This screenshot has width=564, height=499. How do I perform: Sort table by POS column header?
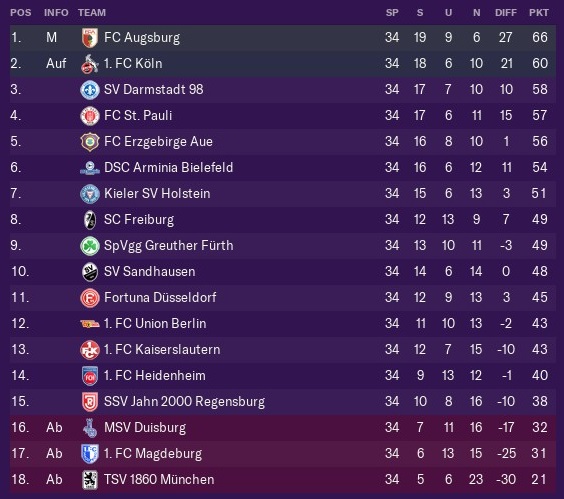(21, 13)
